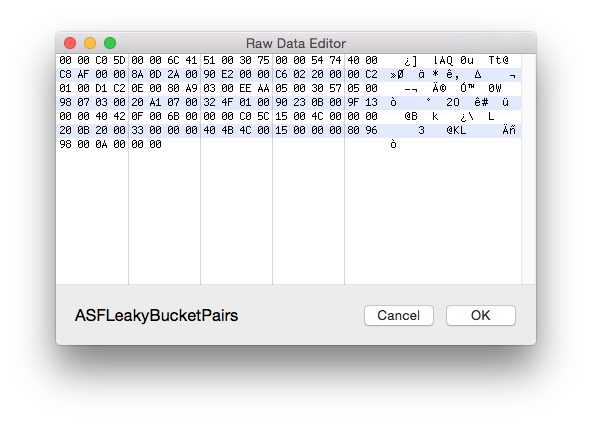Click hex byte 0A in last row
Viewport: 592px width, 425px height.
pyautogui.click(x=101, y=144)
